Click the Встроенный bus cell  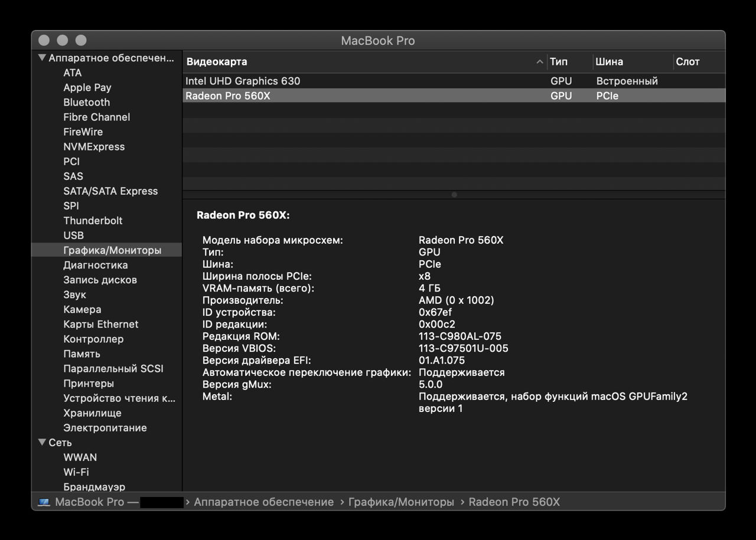click(x=627, y=81)
